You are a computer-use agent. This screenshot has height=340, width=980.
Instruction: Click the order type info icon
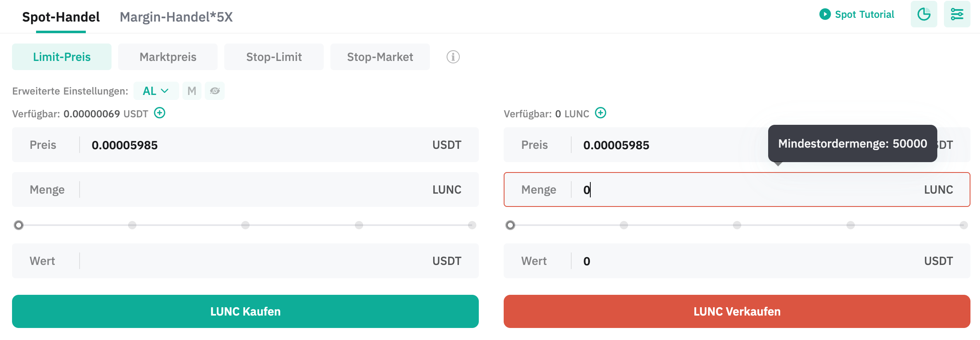pyautogui.click(x=453, y=57)
